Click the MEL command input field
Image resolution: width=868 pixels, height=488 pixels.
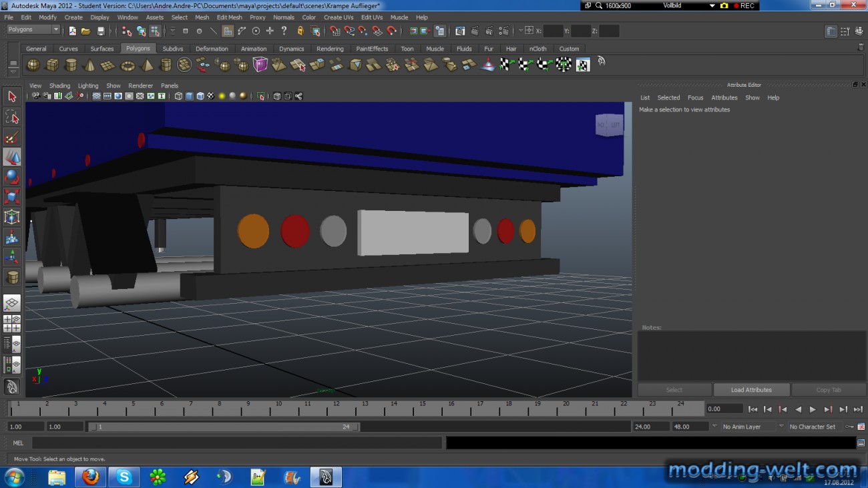pyautogui.click(x=237, y=443)
